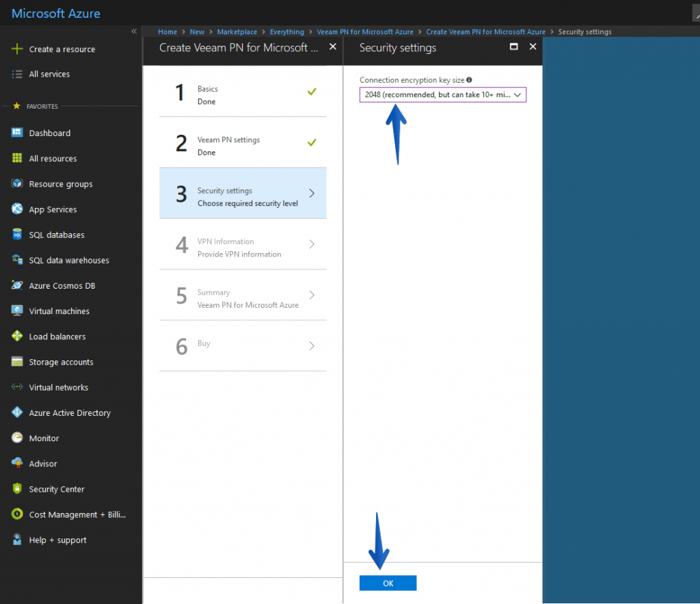Click the encryption key size info icon
The width and height of the screenshot is (700, 604).
469,80
